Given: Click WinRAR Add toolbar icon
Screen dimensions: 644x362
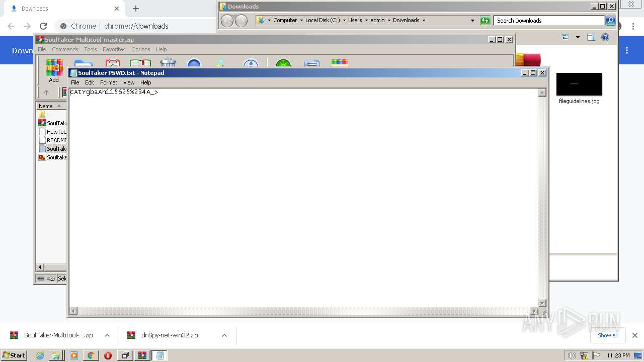Looking at the screenshot, I should point(54,71).
